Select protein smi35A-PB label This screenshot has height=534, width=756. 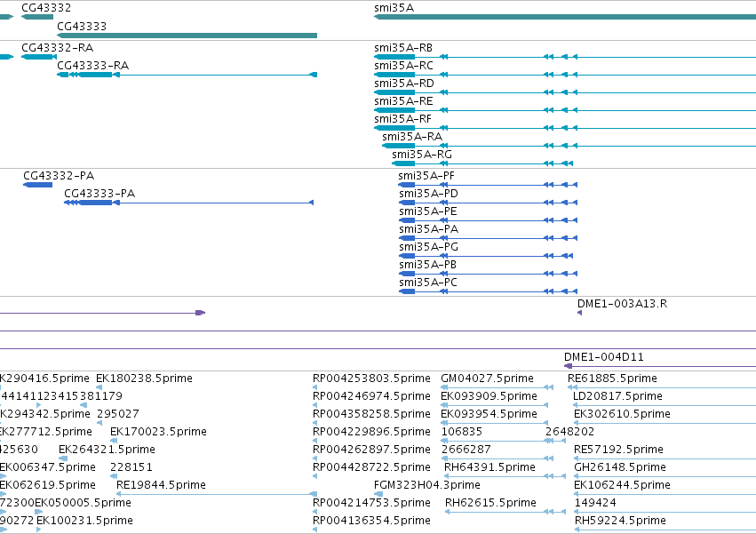[x=427, y=265]
